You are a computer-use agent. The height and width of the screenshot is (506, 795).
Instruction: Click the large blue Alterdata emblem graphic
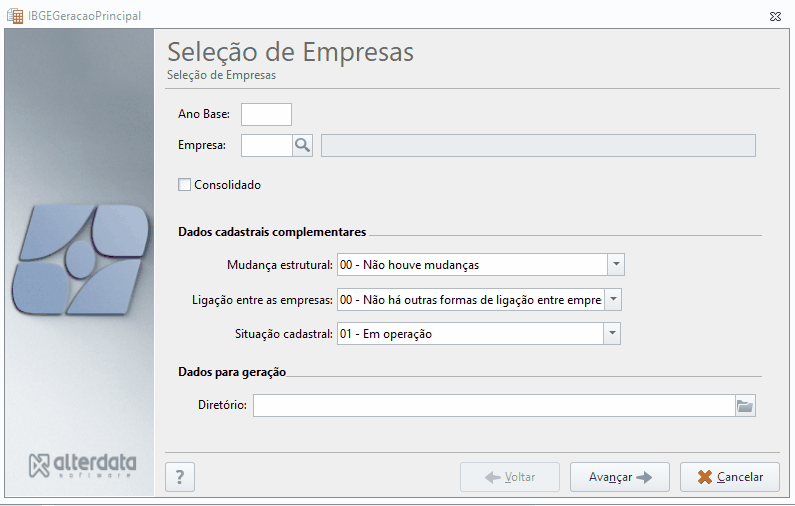coord(81,259)
